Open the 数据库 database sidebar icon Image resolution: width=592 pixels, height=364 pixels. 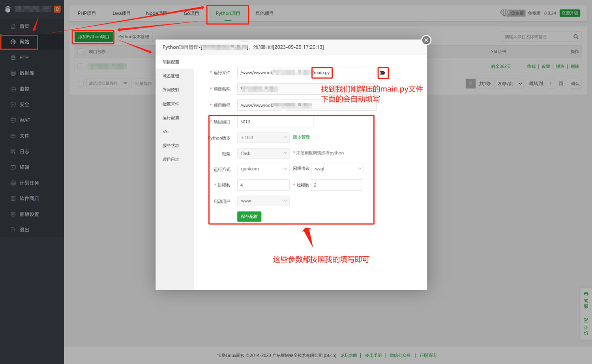click(x=13, y=73)
